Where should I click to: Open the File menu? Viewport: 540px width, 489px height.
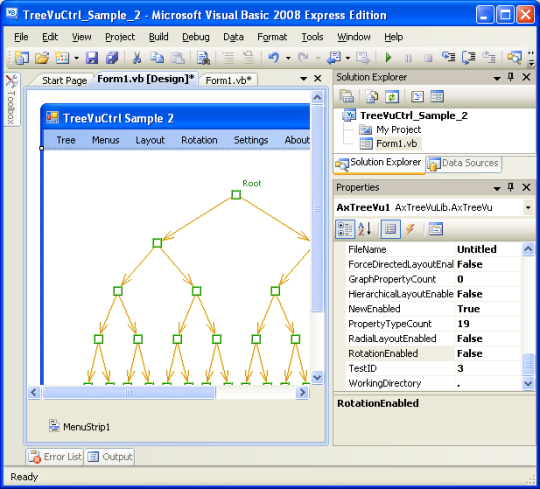pos(21,37)
